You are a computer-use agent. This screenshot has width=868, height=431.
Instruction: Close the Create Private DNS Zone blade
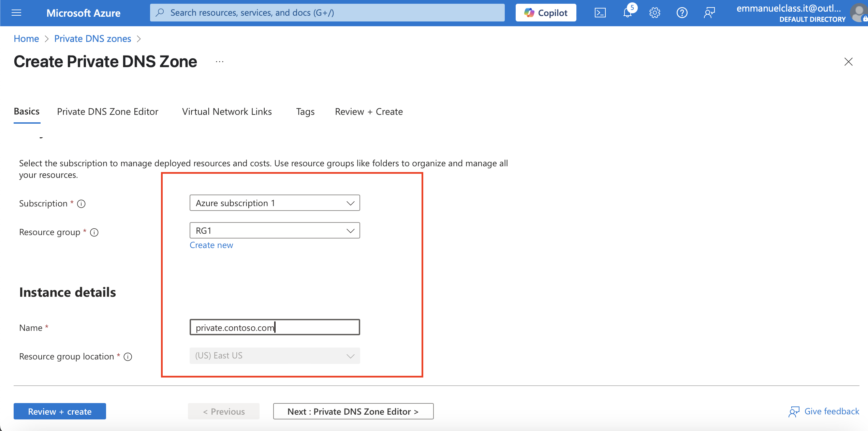tap(849, 62)
